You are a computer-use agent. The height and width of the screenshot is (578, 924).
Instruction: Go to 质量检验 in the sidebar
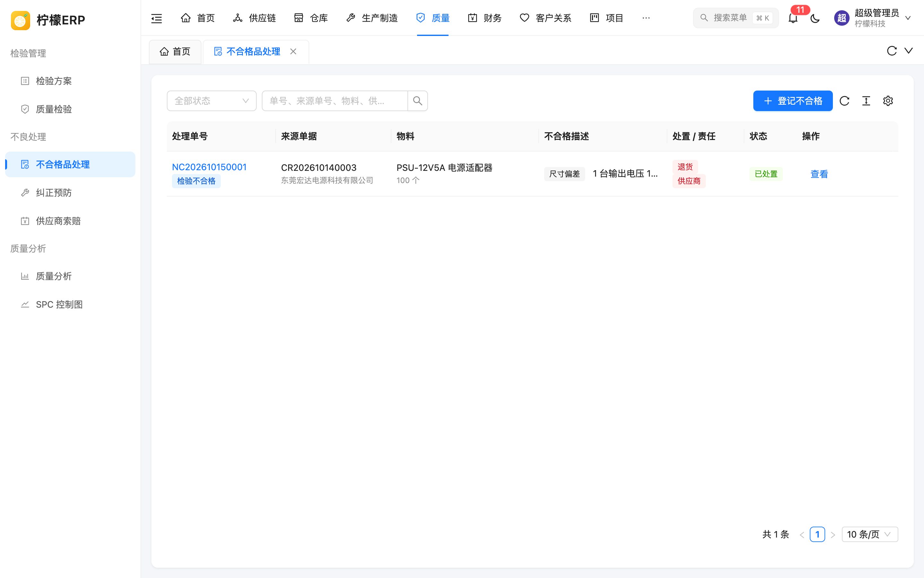click(x=70, y=109)
